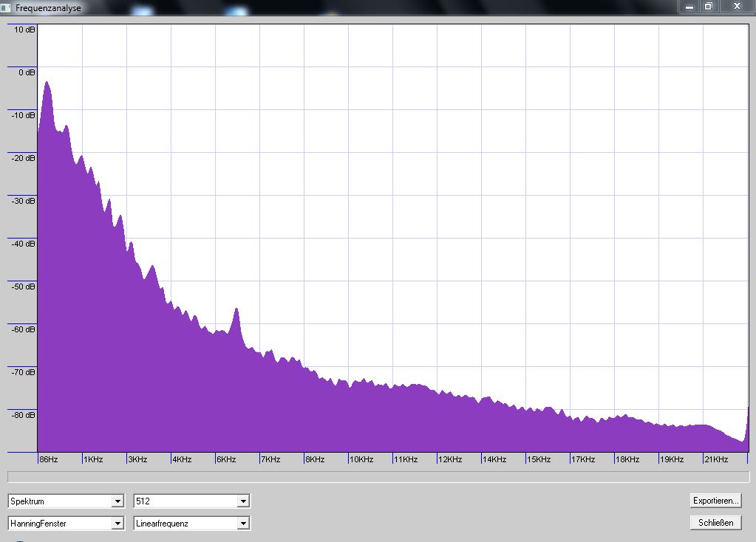Image resolution: width=756 pixels, height=542 pixels.
Task: Click the 14KHz frequency label
Action: 494,459
